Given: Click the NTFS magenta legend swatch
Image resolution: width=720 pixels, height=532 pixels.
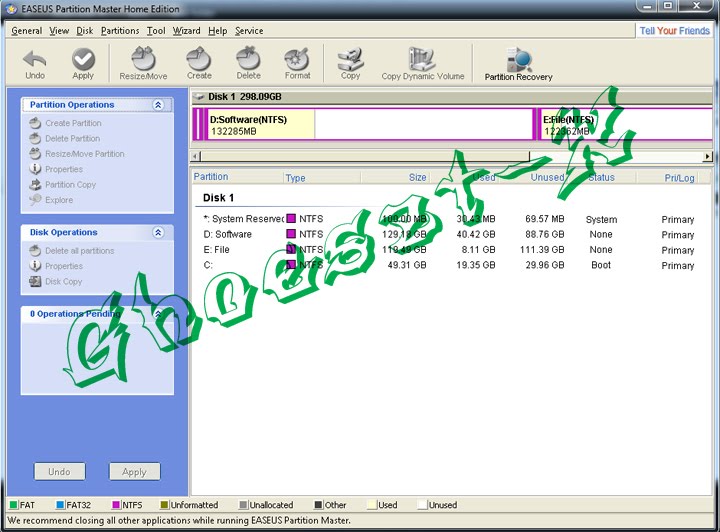Looking at the screenshot, I should tap(116, 505).
